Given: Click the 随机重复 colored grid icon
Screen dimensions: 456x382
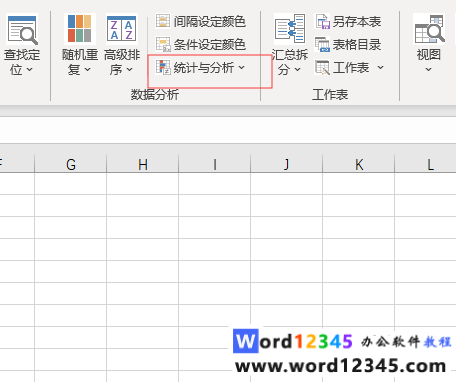Looking at the screenshot, I should tap(80, 29).
